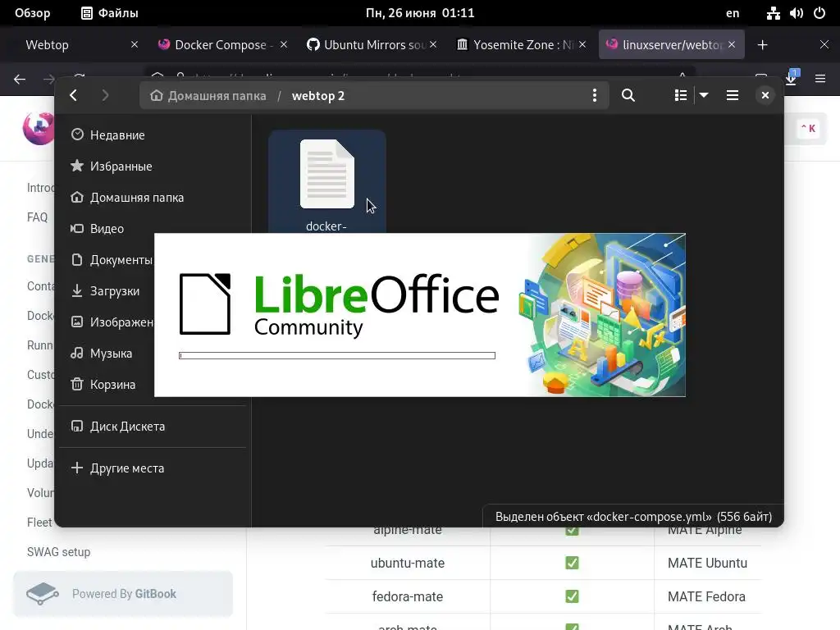Click the power icon in top bar
Screen dimensions: 840x630
coord(819,13)
